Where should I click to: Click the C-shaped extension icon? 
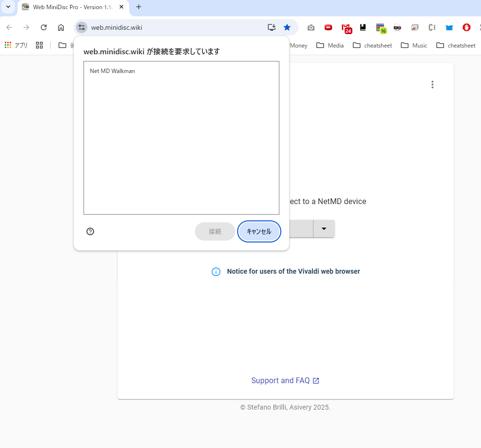click(432, 28)
